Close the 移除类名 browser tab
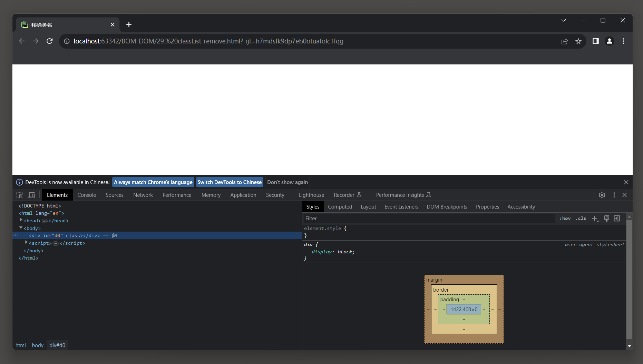Viewport: 643px width, 364px height. 113,25
